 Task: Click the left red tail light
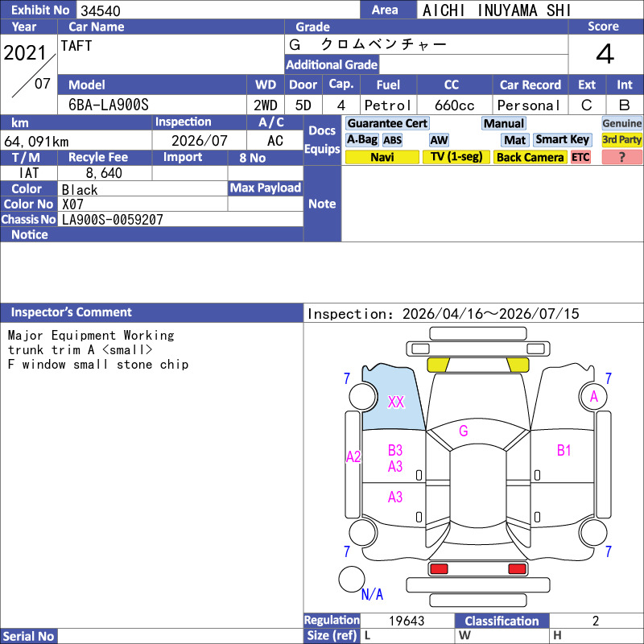438,569
